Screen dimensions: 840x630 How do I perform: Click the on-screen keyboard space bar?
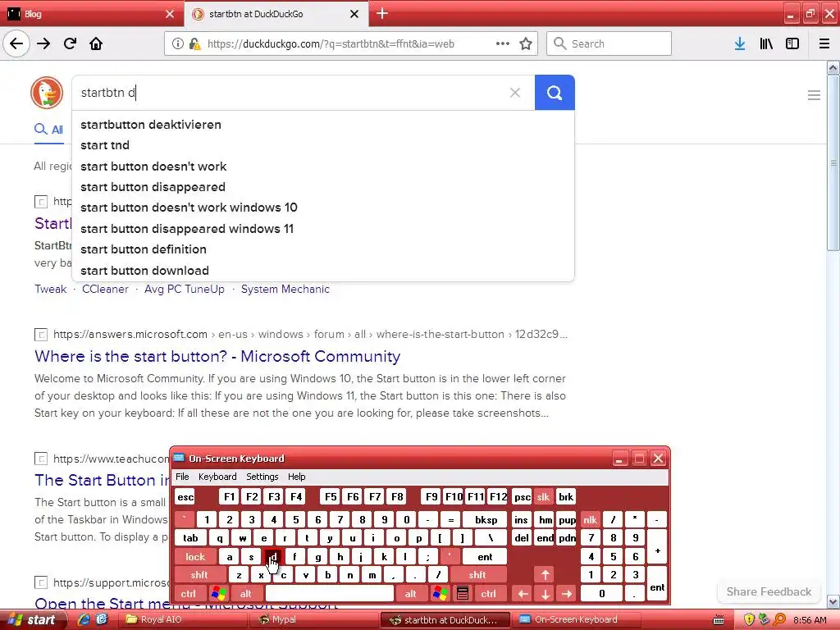[x=330, y=594]
